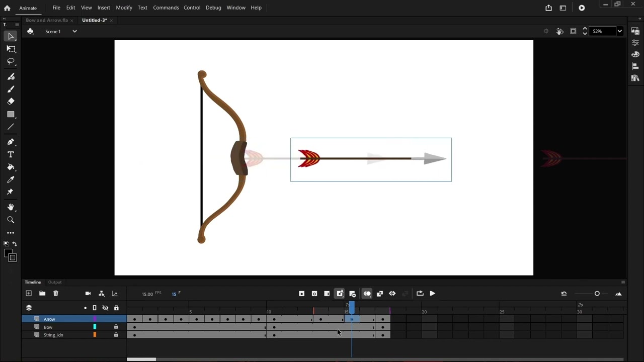Image resolution: width=644 pixels, height=362 pixels.
Task: Click the 15.00 FPS frame rate value
Action: point(147,294)
